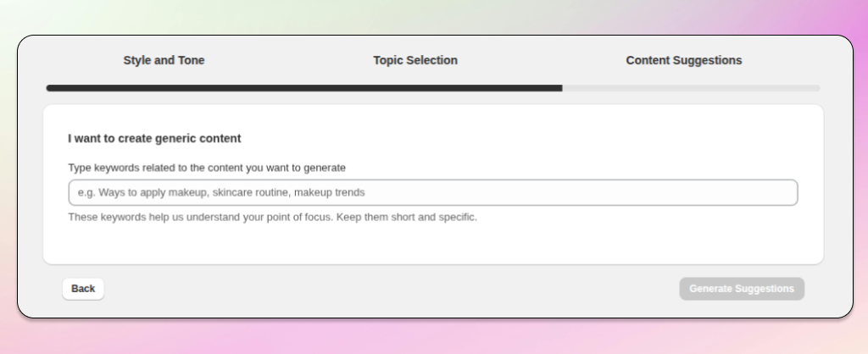Click gray space between Back and Generate Suggestions
Viewport: 868px width, 354px height.
[x=390, y=289]
